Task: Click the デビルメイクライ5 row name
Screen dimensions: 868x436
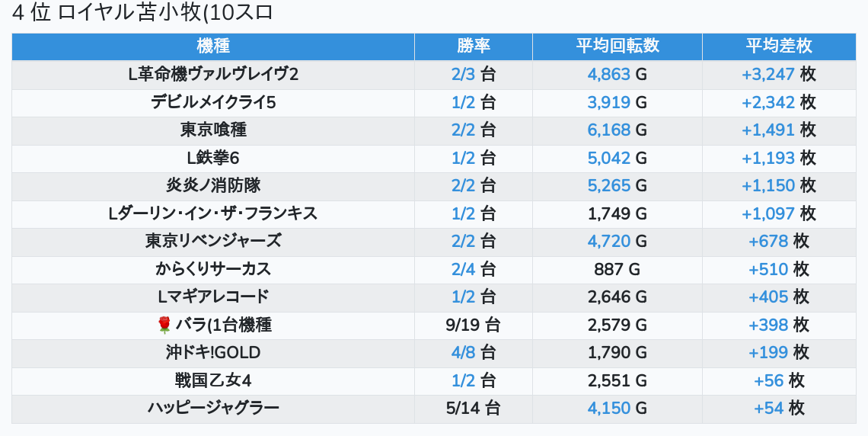Action: click(x=213, y=102)
